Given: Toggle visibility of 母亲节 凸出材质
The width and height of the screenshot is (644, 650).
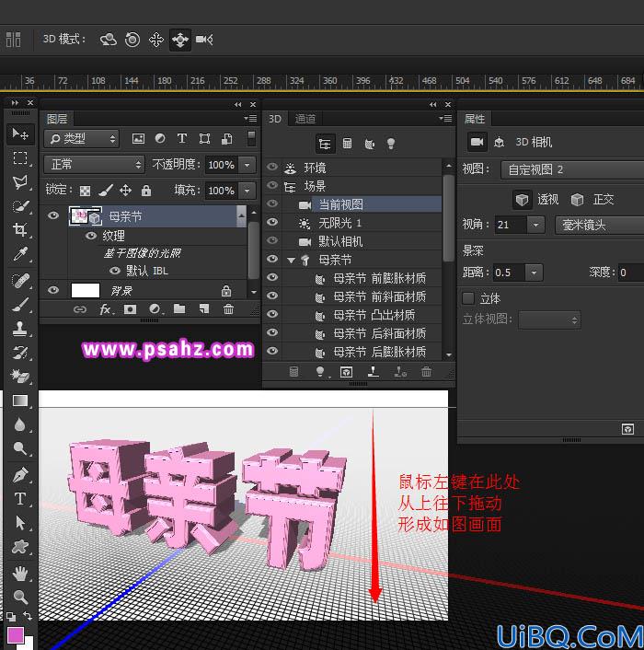Looking at the screenshot, I should [272, 314].
